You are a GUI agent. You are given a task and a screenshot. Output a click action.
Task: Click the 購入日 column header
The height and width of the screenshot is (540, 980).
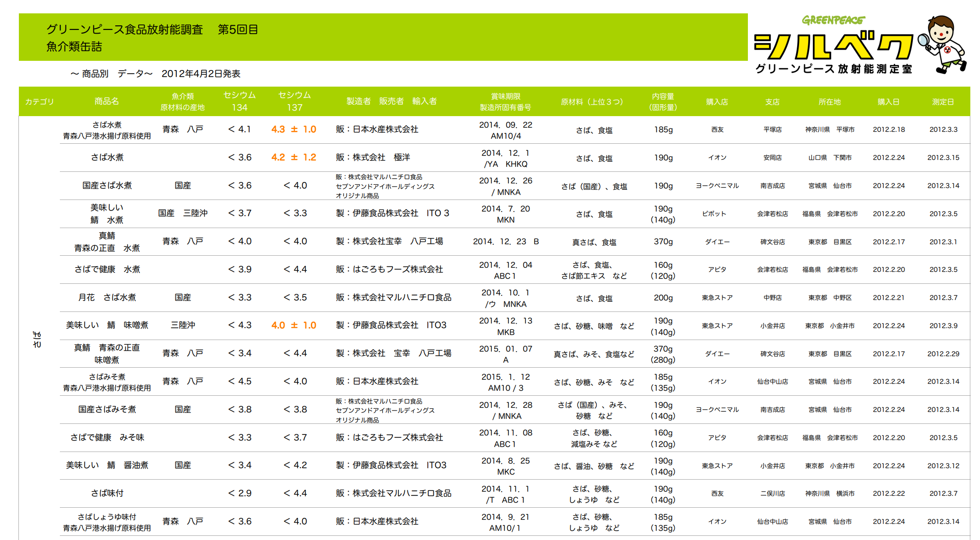[889, 102]
